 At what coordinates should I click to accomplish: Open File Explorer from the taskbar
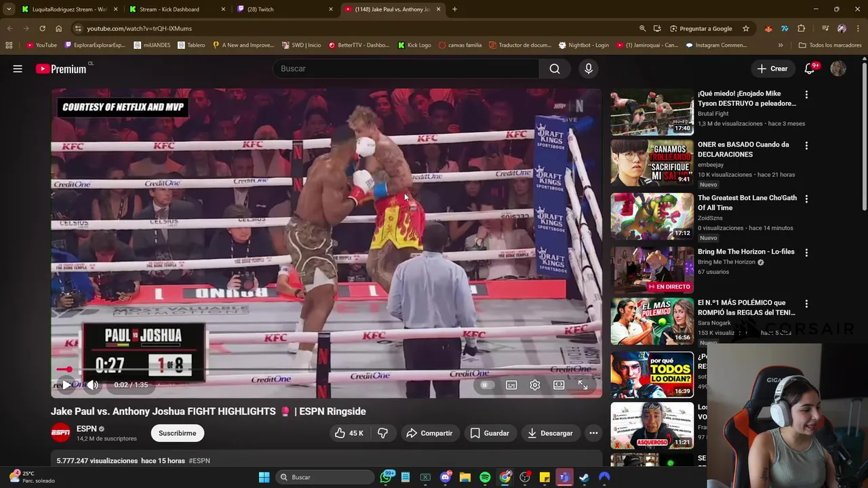465,477
